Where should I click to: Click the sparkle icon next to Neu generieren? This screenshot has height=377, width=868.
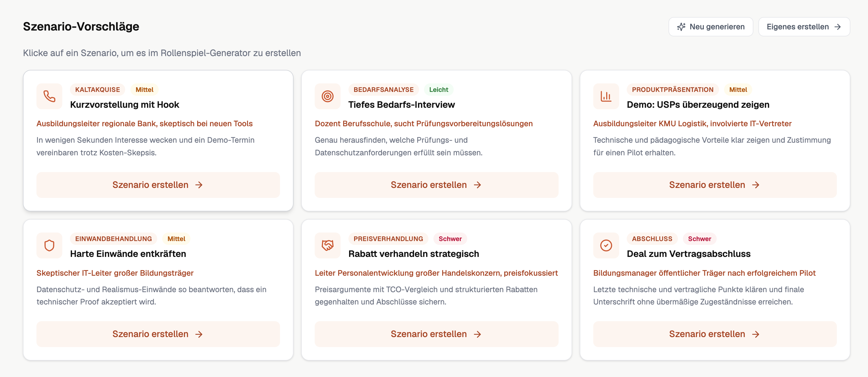(681, 27)
